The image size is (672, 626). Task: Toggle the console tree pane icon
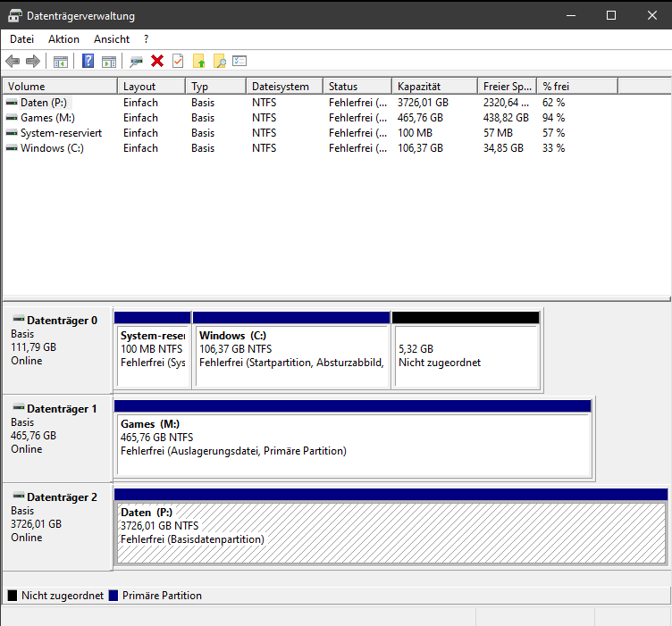point(61,62)
